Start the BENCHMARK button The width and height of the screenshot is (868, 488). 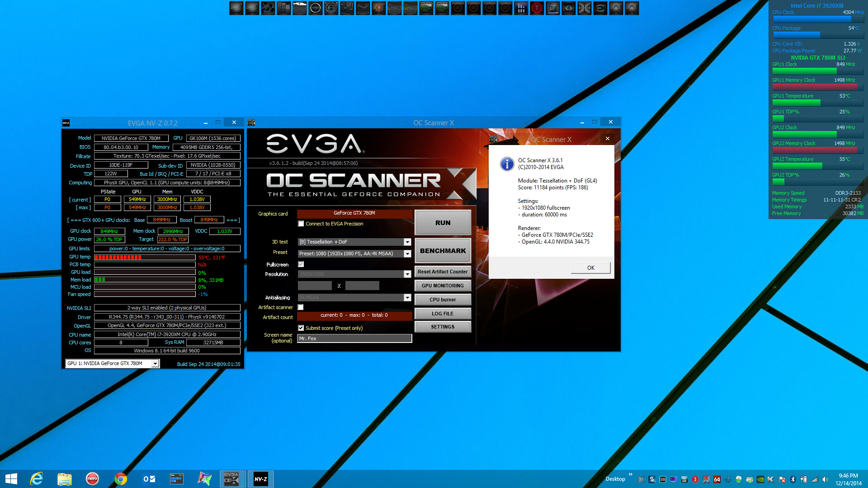[x=443, y=251]
